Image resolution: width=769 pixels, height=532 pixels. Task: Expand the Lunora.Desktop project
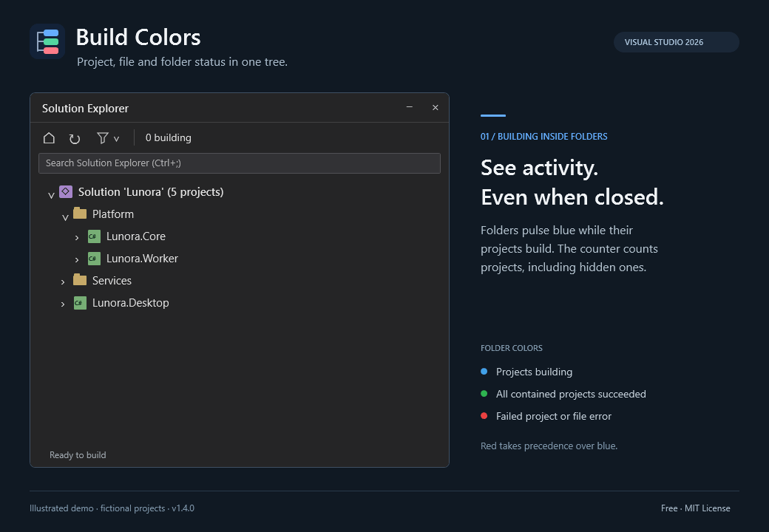point(63,304)
